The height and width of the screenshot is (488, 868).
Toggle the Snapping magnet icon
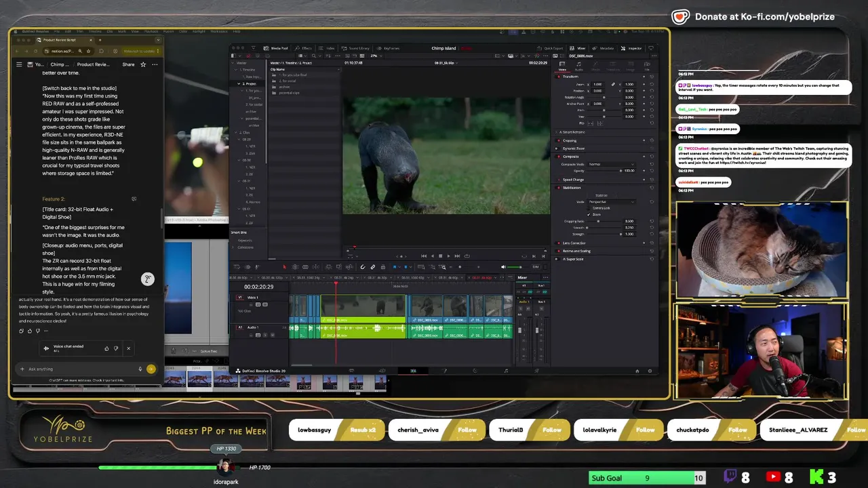pos(363,267)
